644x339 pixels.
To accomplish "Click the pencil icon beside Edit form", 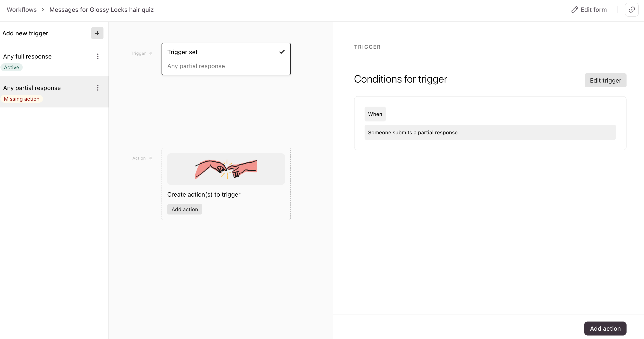I will pyautogui.click(x=575, y=10).
